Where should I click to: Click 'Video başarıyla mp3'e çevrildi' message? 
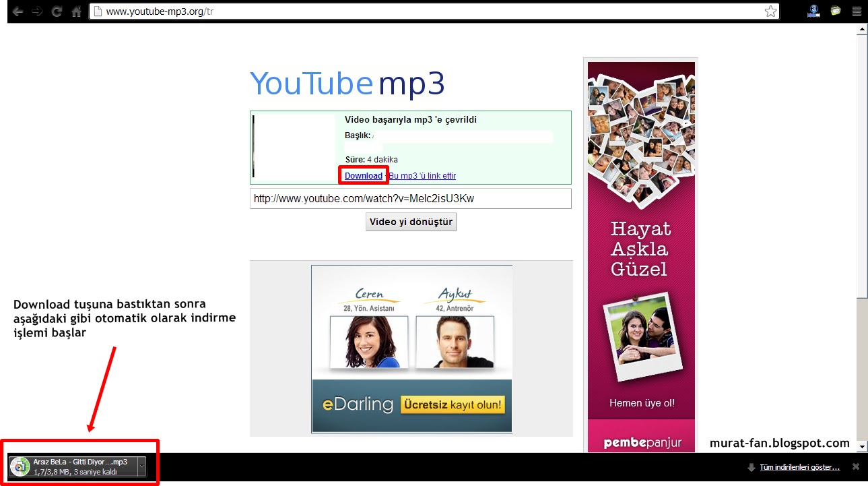[411, 119]
